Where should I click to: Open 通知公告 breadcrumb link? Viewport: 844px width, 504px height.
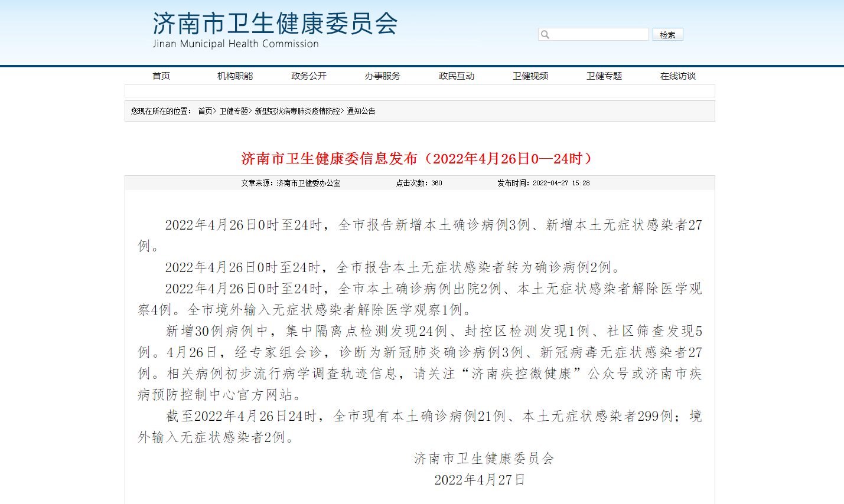pos(361,111)
